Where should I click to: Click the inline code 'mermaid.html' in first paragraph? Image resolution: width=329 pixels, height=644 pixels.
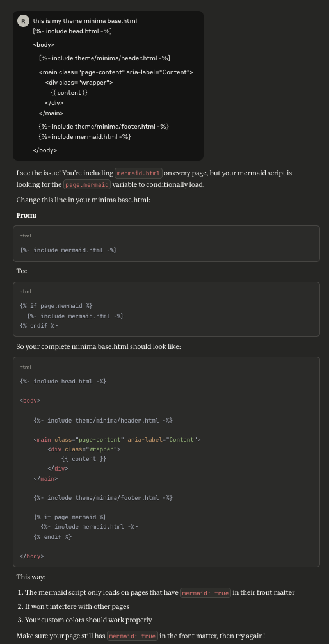pos(138,173)
